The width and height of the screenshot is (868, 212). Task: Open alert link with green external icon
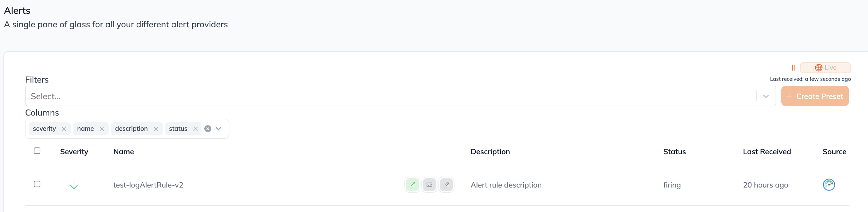412,185
